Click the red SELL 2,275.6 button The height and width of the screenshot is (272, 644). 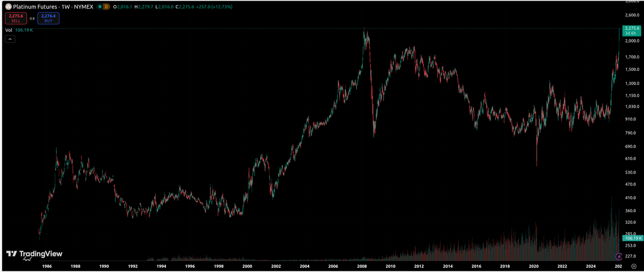16,18
